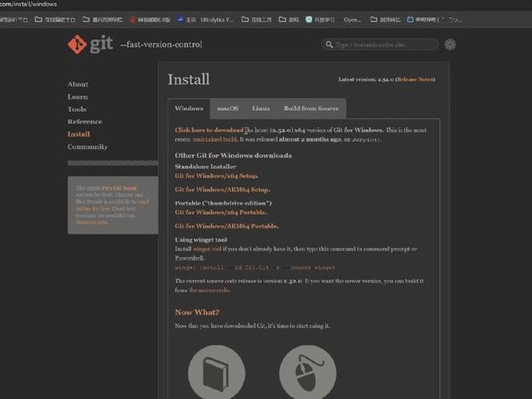
Task: Open the Reference sidebar link
Action: point(85,122)
